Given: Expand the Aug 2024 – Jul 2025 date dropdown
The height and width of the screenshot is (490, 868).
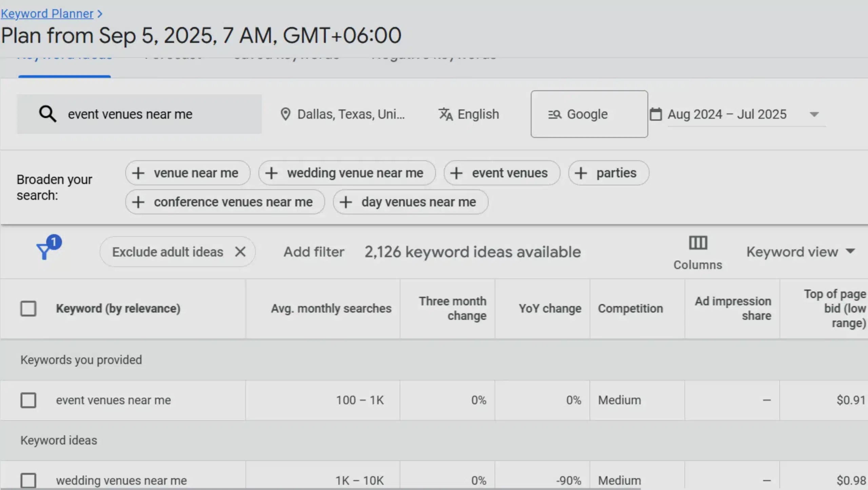Looking at the screenshot, I should (x=814, y=114).
